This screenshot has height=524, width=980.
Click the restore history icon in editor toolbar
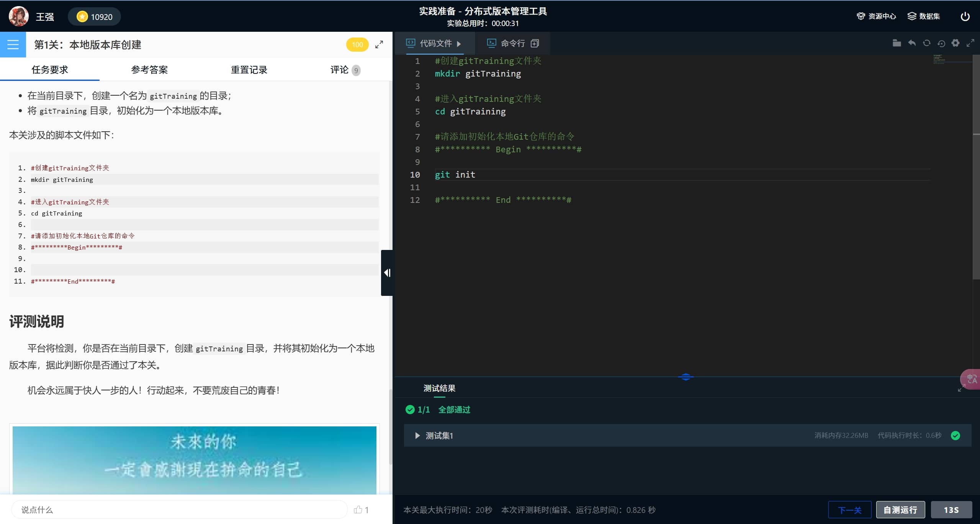point(941,43)
